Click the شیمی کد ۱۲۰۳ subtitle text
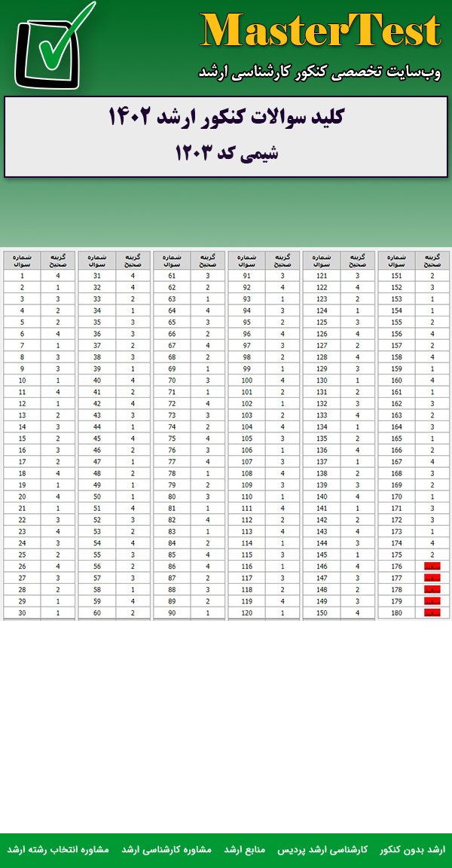Viewport: 452px width, 868px height. 226,153
